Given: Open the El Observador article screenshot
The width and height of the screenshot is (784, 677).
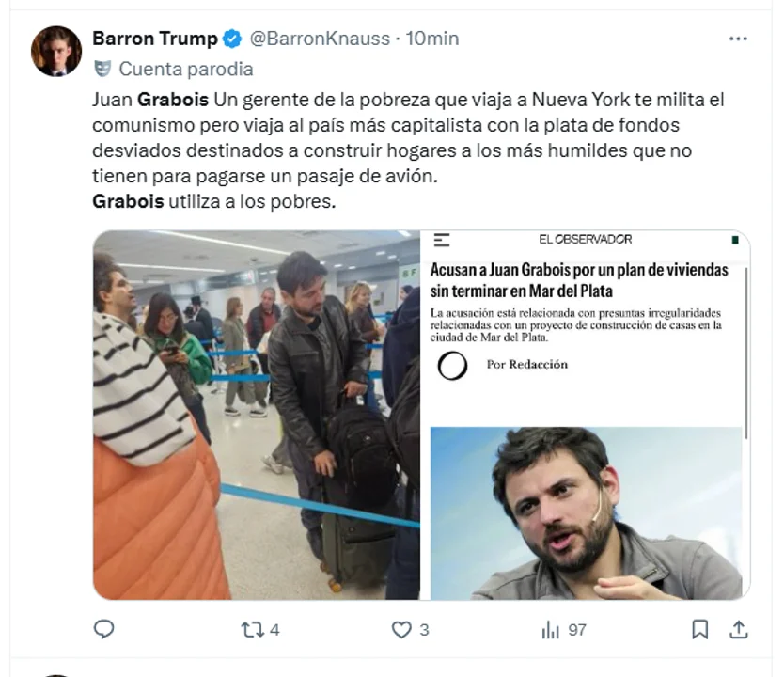Looking at the screenshot, I should pos(586,415).
